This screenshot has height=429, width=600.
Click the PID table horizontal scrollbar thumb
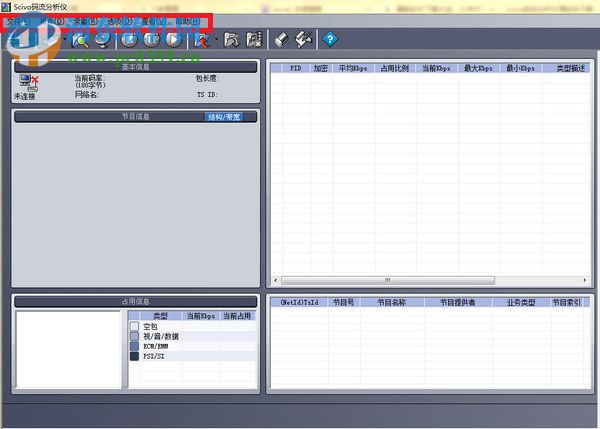coord(388,281)
